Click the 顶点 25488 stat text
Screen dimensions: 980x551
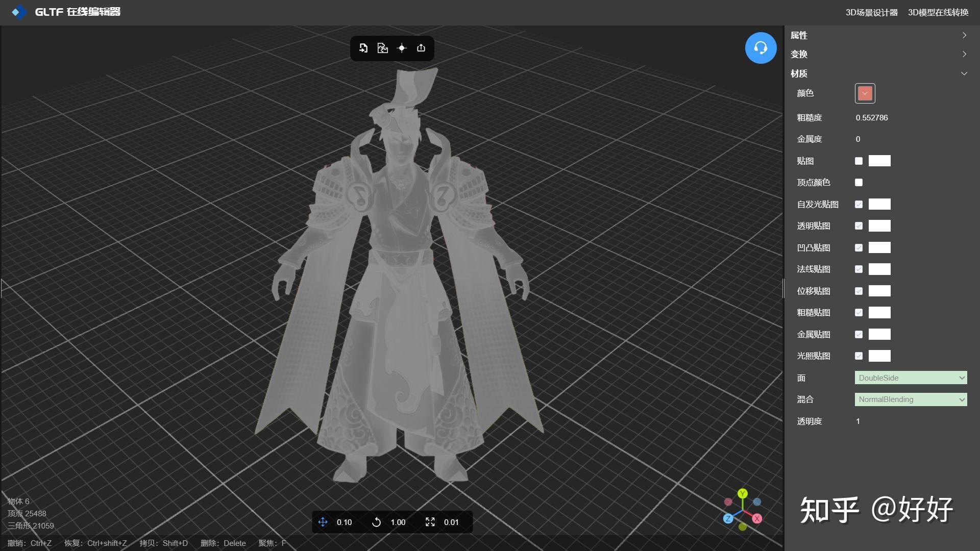(x=27, y=514)
